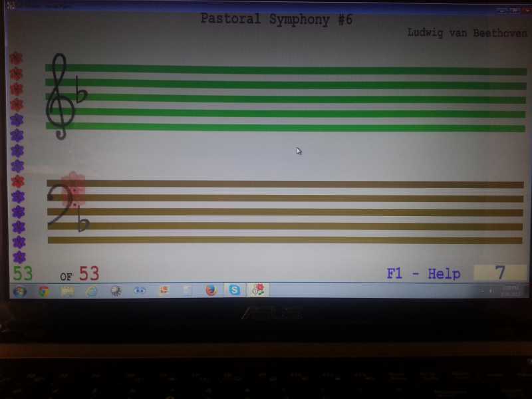532x399 pixels.
Task: Open Firefox from the taskbar
Action: [211, 291]
